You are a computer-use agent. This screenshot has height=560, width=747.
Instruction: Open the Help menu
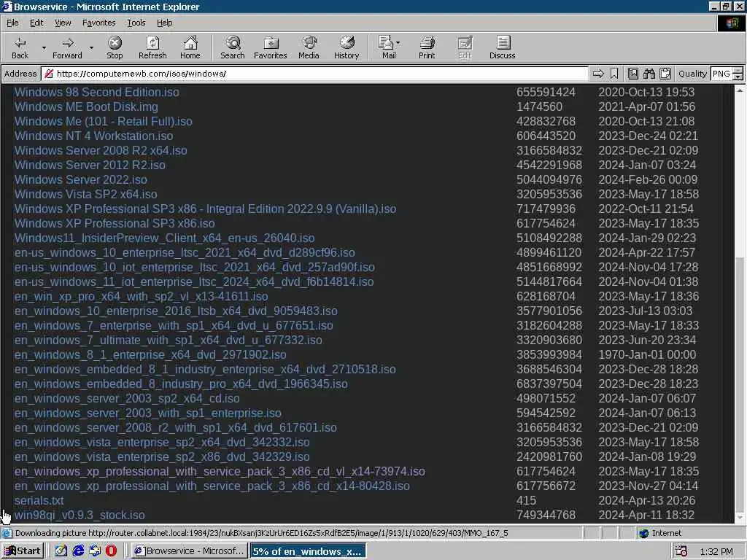coord(164,23)
